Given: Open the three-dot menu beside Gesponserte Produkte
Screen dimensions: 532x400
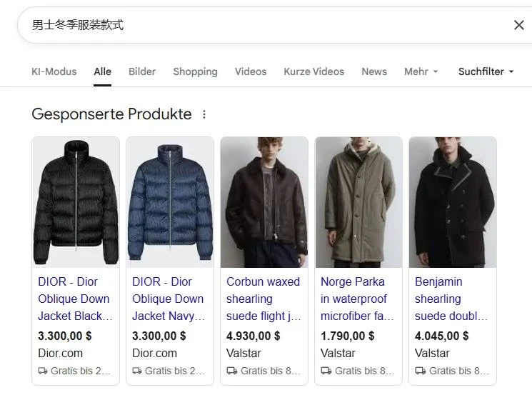Looking at the screenshot, I should click(204, 114).
